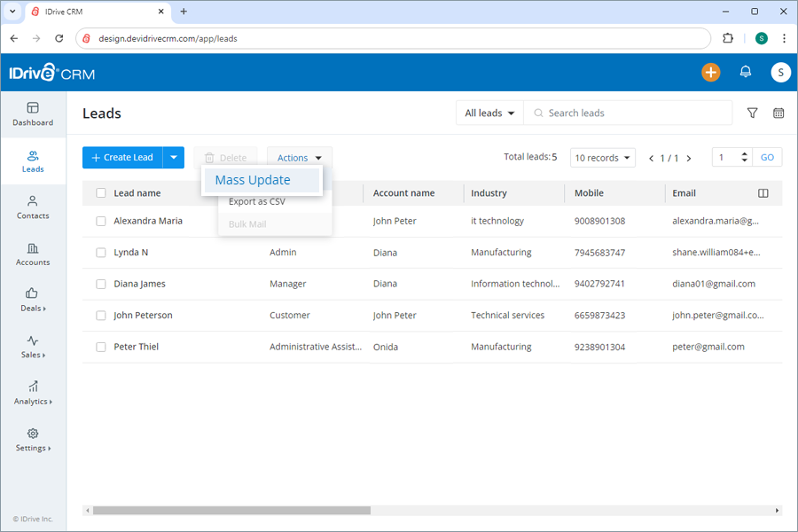The width and height of the screenshot is (798, 532).
Task: Navigate to Deals in the sidebar
Action: (x=32, y=301)
